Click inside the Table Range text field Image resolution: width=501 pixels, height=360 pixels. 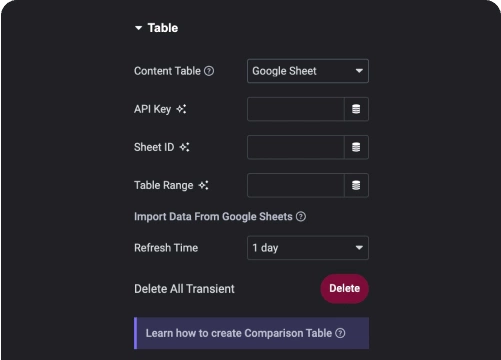296,185
